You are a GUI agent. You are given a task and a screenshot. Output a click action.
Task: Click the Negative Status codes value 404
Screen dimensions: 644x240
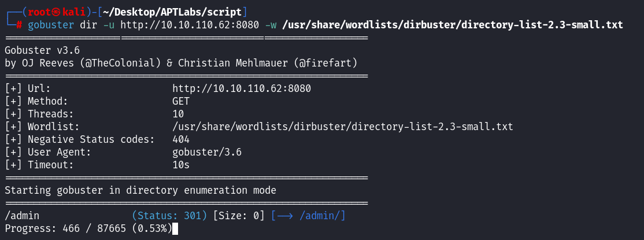click(181, 139)
